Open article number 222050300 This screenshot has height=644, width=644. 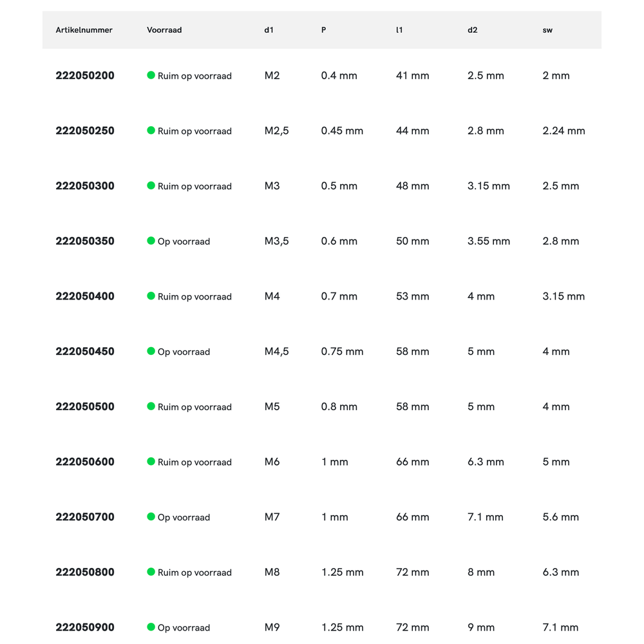(x=85, y=186)
